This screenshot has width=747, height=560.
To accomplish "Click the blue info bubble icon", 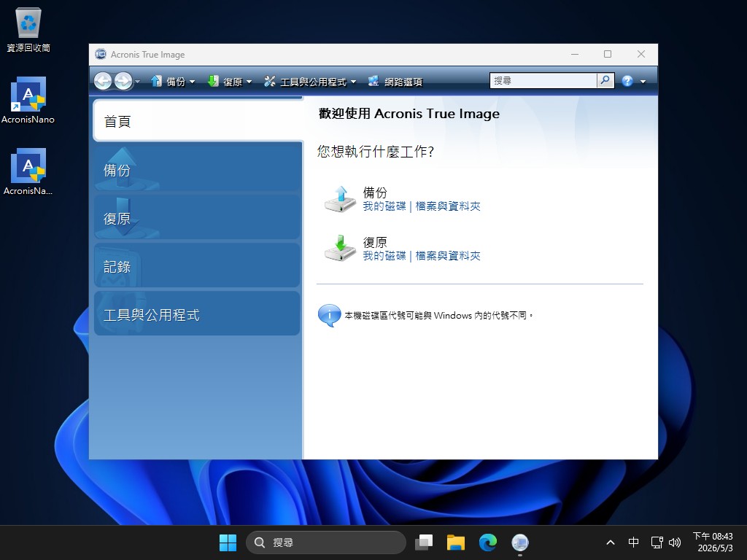I will pos(329,315).
